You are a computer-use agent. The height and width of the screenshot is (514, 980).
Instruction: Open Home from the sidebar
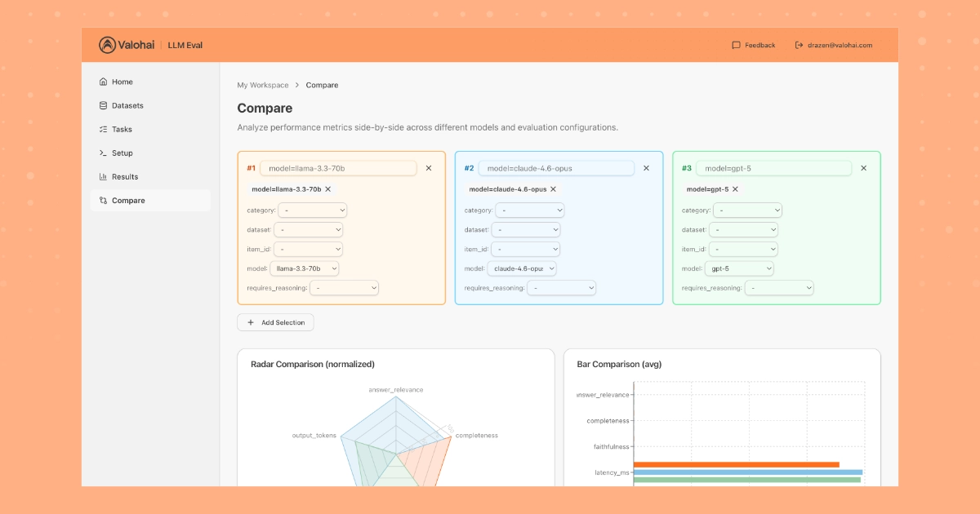pyautogui.click(x=122, y=82)
